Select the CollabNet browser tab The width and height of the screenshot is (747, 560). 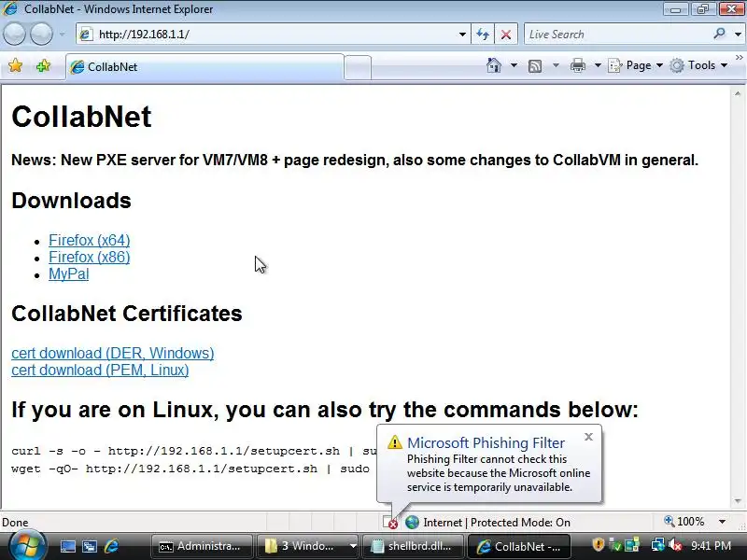point(204,66)
